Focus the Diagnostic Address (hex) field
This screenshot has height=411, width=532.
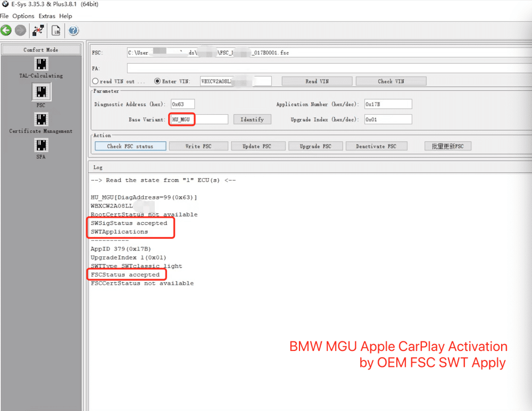point(183,104)
